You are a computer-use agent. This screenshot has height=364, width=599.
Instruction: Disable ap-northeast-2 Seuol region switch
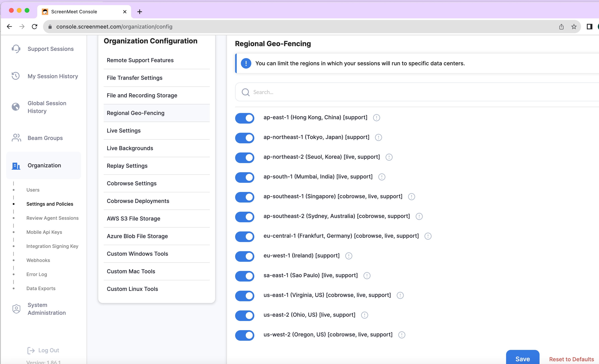(245, 158)
